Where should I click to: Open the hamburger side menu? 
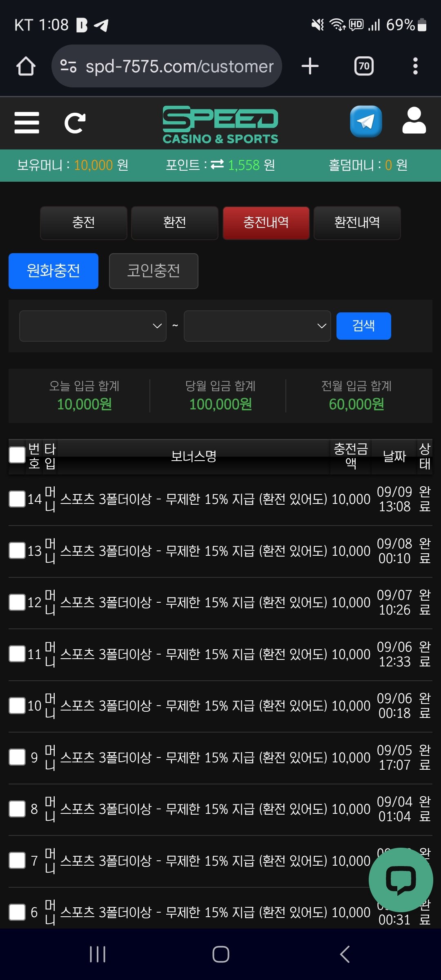27,122
